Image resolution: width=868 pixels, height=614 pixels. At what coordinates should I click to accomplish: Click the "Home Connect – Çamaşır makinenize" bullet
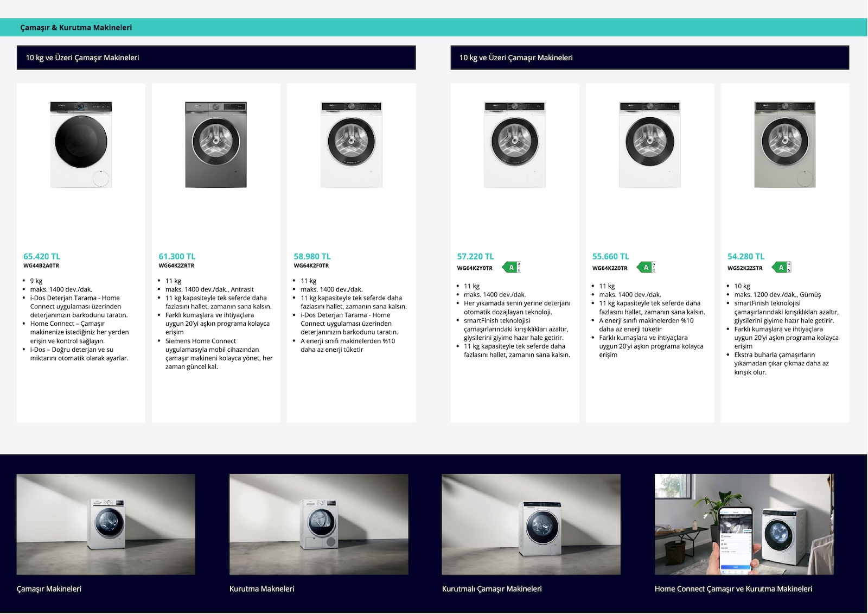pyautogui.click(x=80, y=332)
